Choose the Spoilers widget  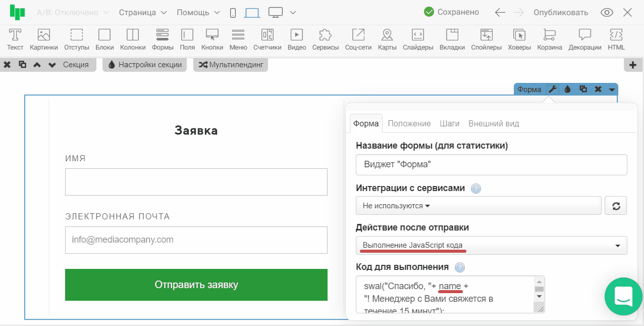pyautogui.click(x=486, y=39)
